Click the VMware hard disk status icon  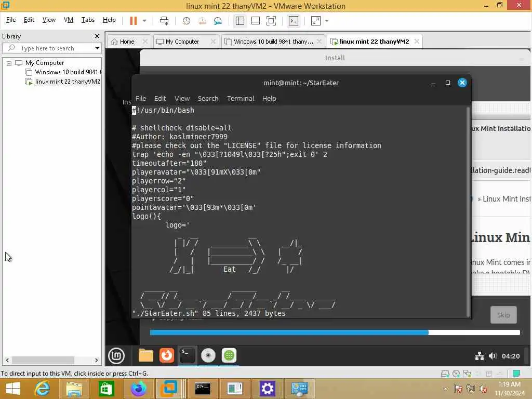(445, 374)
